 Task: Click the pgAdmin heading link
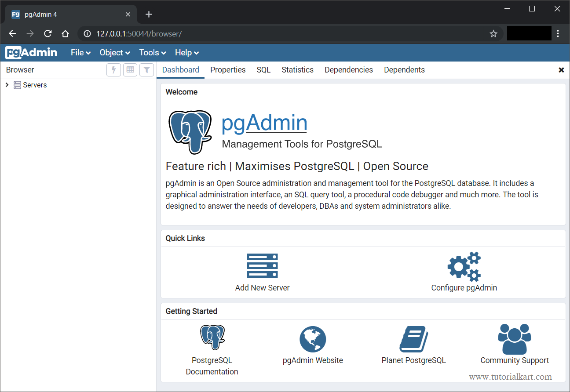click(264, 123)
